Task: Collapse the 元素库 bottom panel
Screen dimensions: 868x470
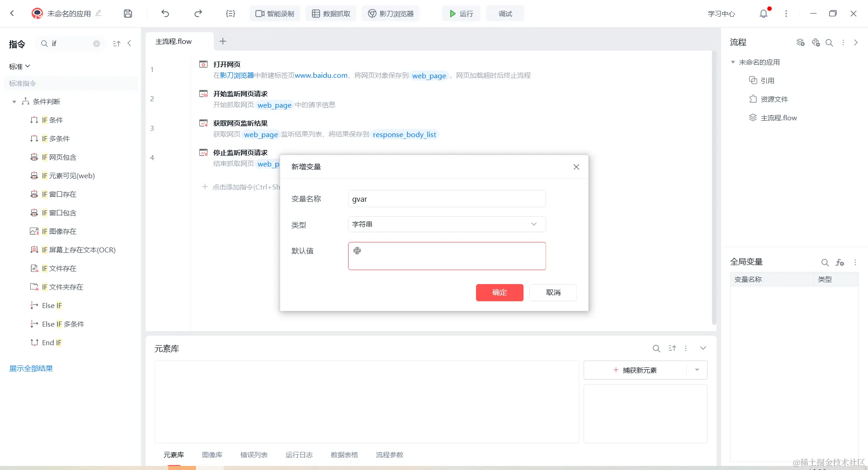Action: click(703, 348)
